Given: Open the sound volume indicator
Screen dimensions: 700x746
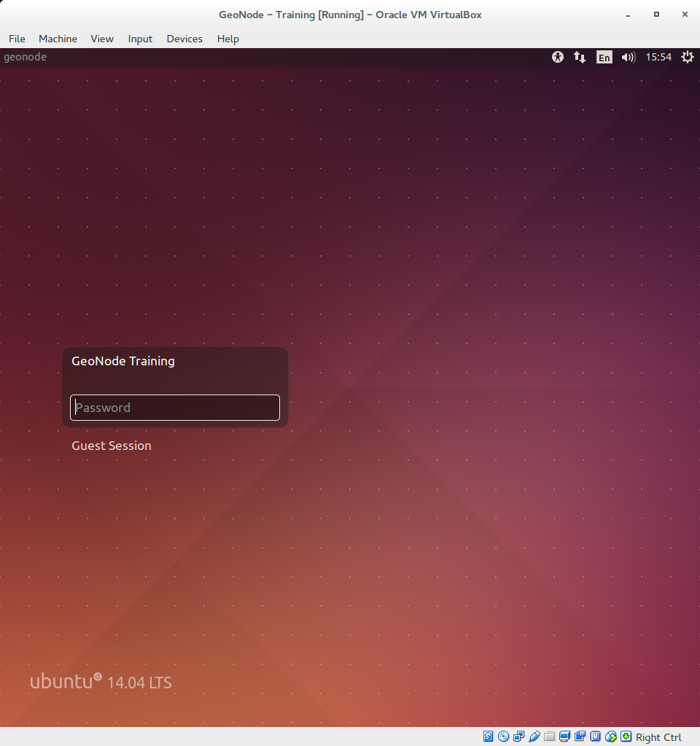Looking at the screenshot, I should click(629, 57).
